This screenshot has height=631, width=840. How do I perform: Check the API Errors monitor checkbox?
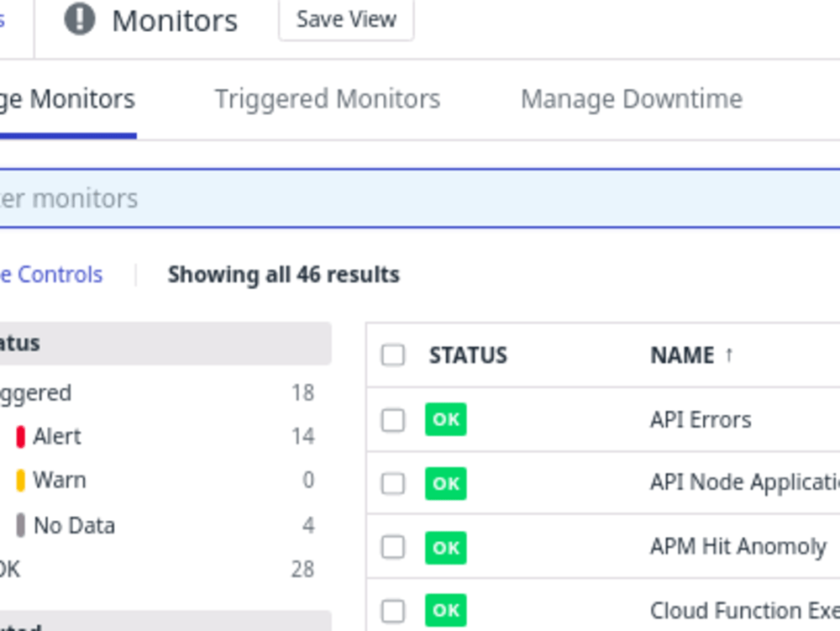pos(392,419)
